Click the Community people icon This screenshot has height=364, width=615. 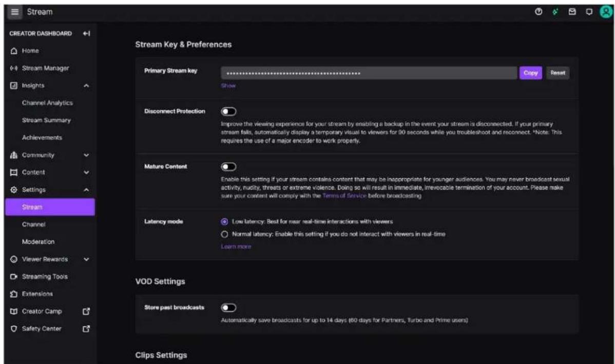[x=14, y=155]
